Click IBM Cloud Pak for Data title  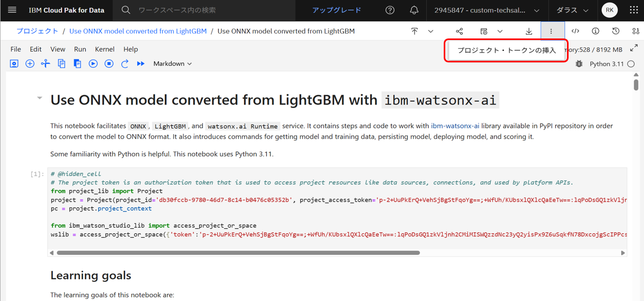pyautogui.click(x=66, y=10)
